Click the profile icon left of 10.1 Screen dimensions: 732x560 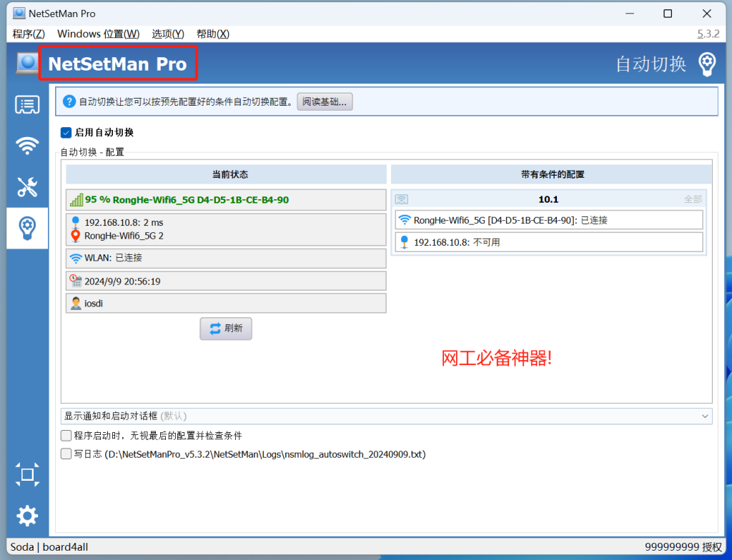pos(402,200)
